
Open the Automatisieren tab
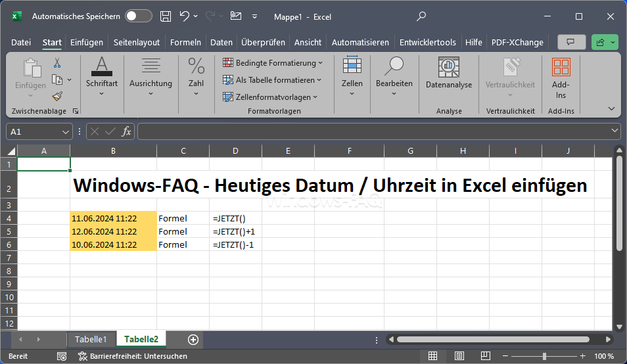pyautogui.click(x=360, y=42)
